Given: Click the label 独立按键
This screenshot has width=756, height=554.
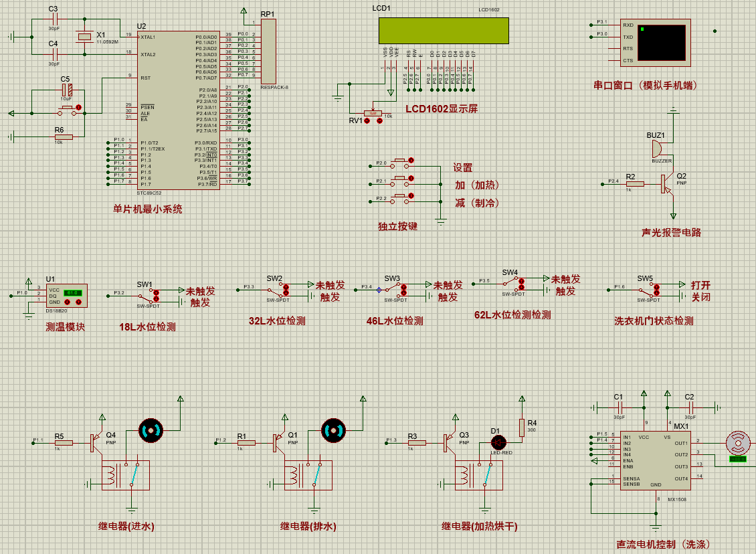Looking at the screenshot, I should pyautogui.click(x=398, y=226).
